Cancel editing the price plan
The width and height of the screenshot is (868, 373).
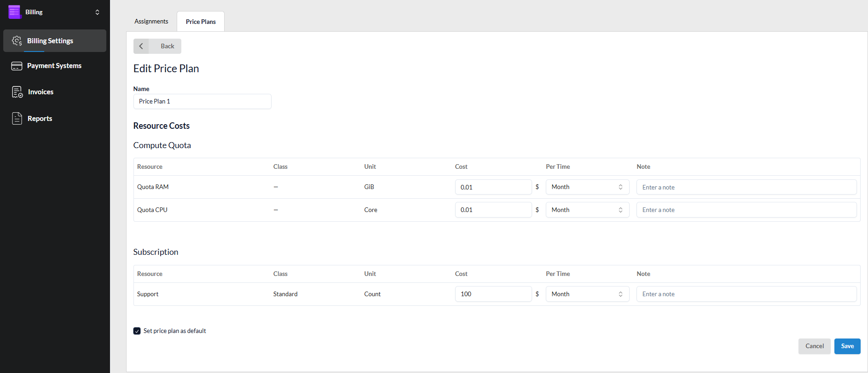tap(814, 346)
